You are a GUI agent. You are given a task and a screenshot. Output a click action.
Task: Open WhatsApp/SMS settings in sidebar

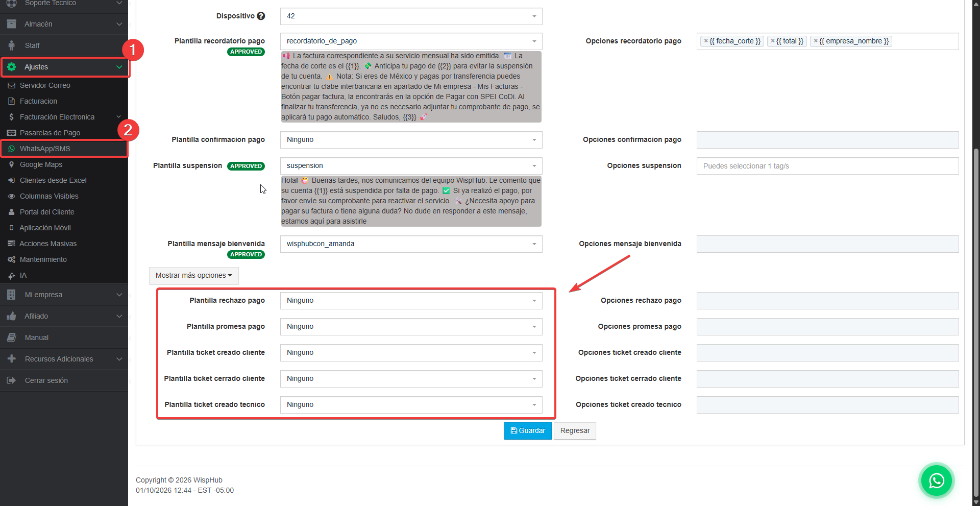[x=64, y=149]
